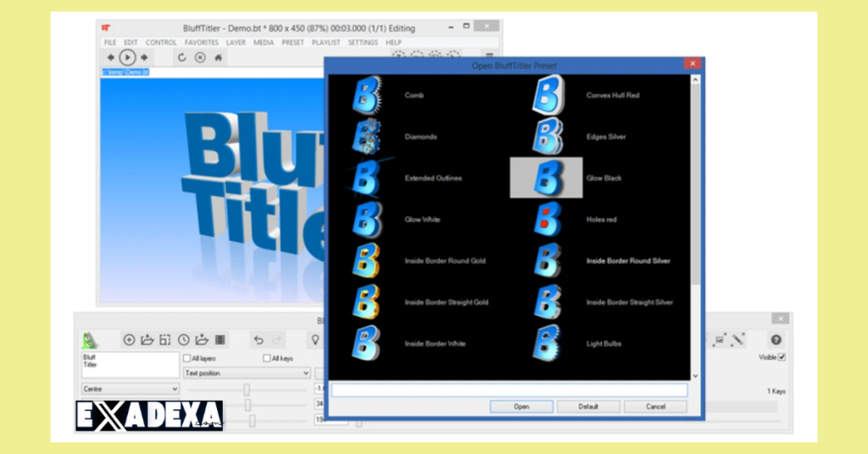Select the Holes red preset thumbnail
The image size is (868, 454).
pyautogui.click(x=548, y=219)
